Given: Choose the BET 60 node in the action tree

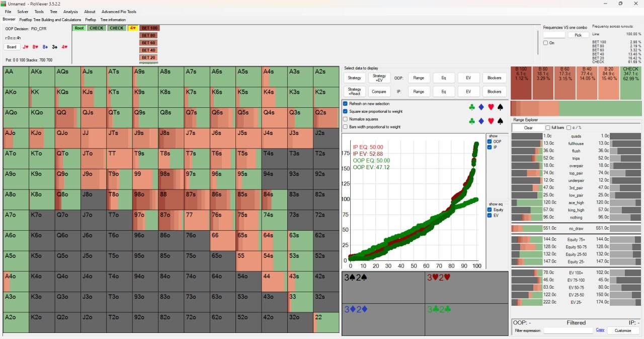Looking at the screenshot, I should tap(148, 43).
